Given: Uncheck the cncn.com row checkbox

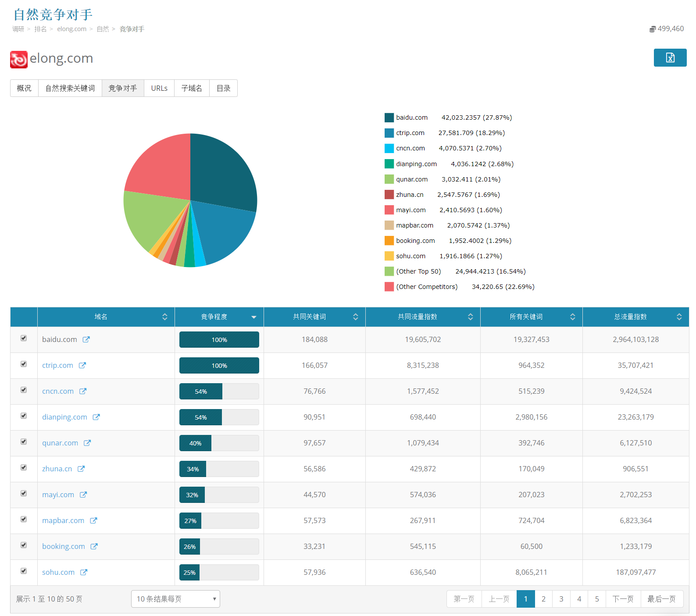Looking at the screenshot, I should (x=24, y=390).
